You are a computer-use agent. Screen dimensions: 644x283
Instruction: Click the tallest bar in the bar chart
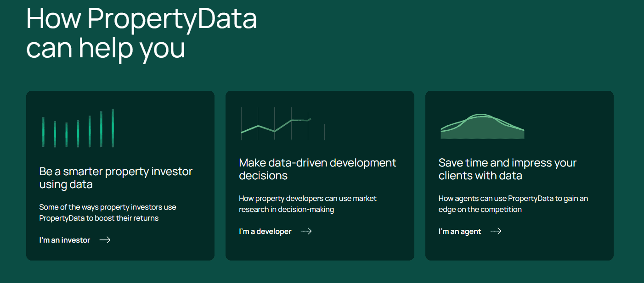113,128
